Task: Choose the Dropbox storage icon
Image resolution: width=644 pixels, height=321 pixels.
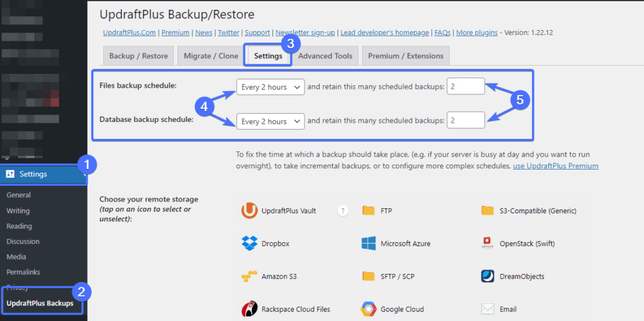Action: [249, 243]
